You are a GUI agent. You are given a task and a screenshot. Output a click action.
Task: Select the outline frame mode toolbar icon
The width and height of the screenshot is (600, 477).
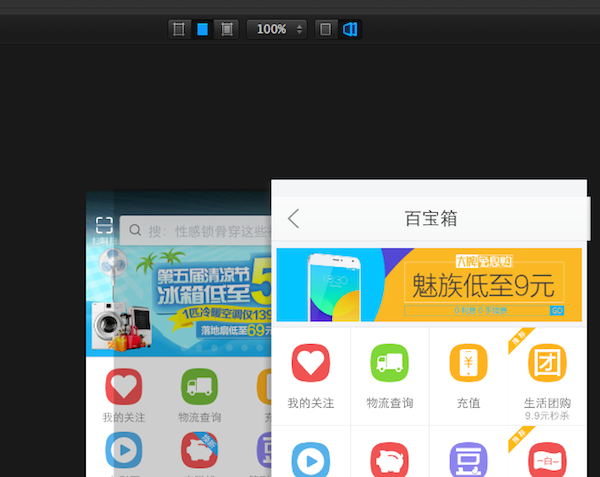tap(179, 29)
